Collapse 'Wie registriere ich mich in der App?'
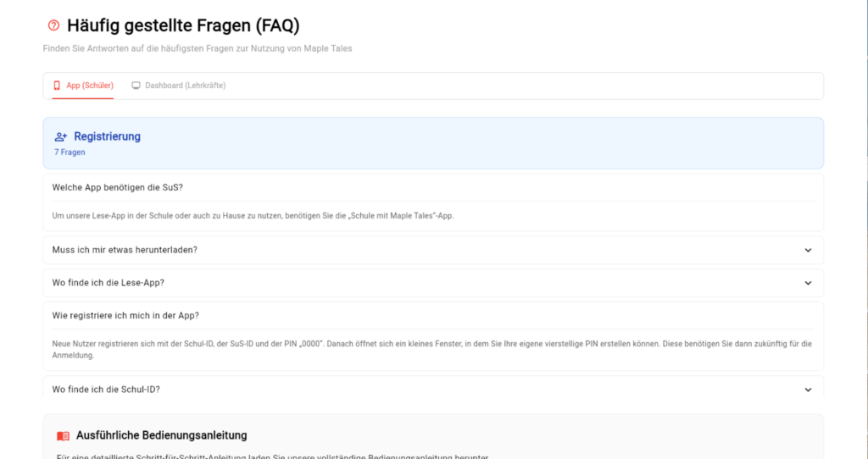 pos(125,315)
